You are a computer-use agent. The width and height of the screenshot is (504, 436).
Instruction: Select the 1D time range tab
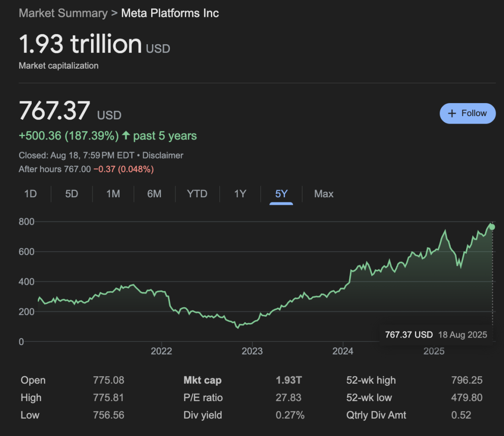[30, 194]
